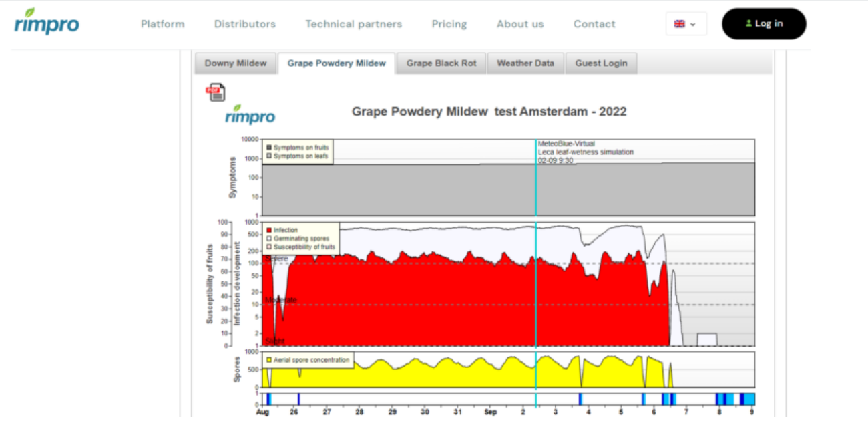Switch to the Downy Mildew tab
The width and height of the screenshot is (868, 441).
[x=235, y=63]
